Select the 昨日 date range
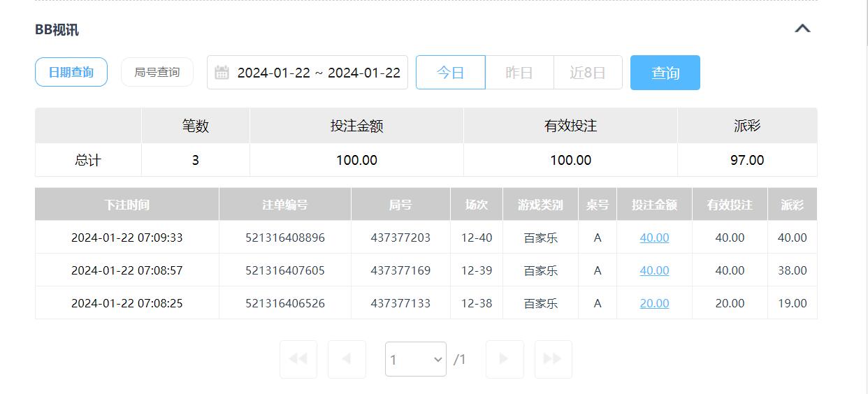This screenshot has width=868, height=394. point(519,73)
